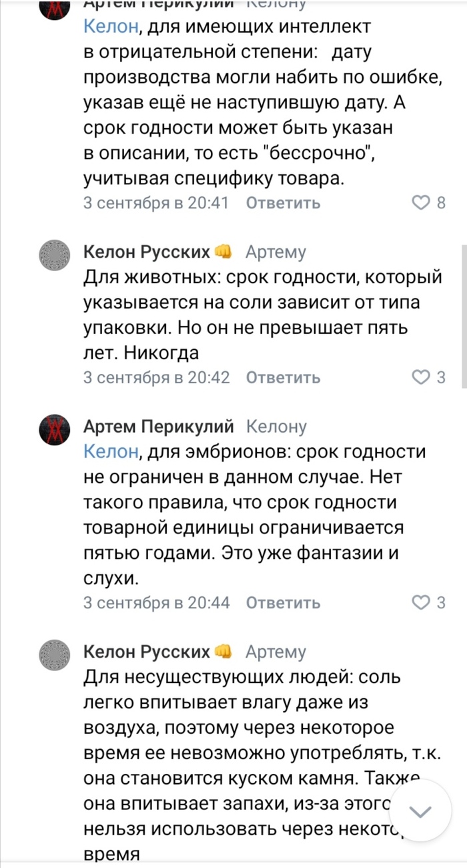467x868 pixels.
Task: Open the "3 сентября в 20:42" timestamp
Action: (156, 377)
